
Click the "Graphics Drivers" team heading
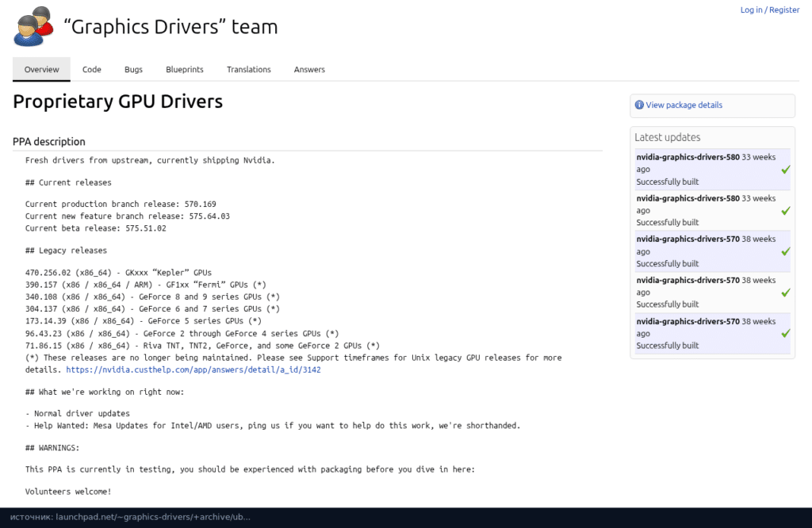171,27
